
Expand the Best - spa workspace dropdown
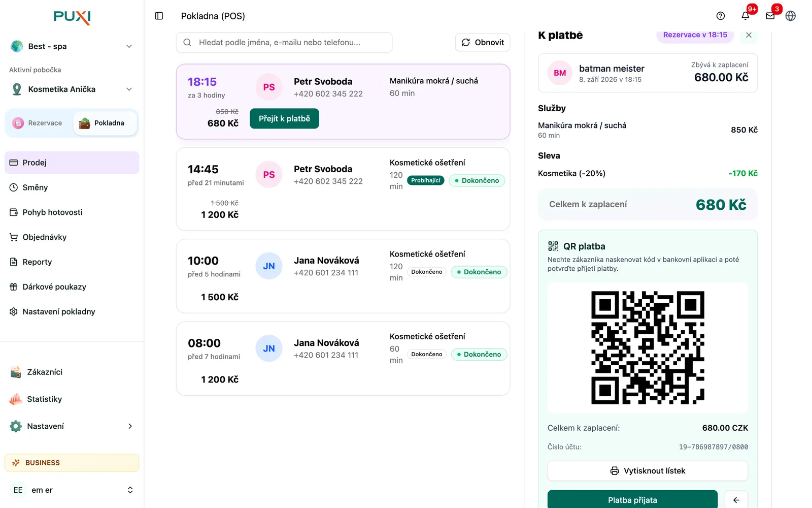(129, 46)
